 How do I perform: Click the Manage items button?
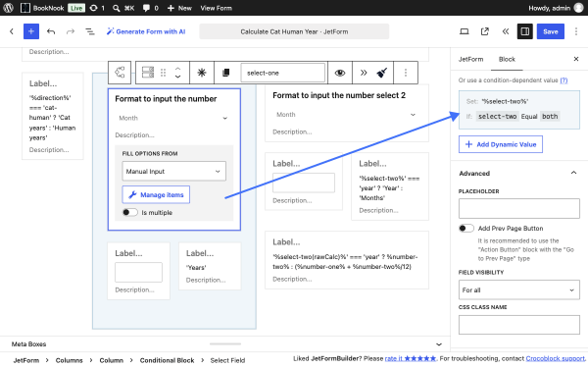(x=156, y=194)
